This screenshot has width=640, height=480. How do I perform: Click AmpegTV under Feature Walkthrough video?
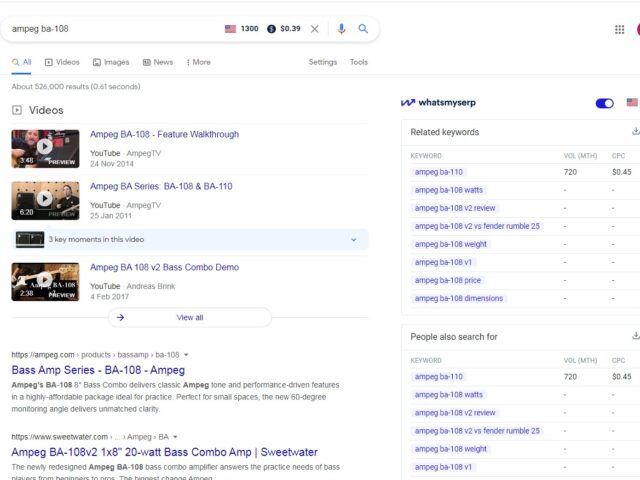click(144, 153)
